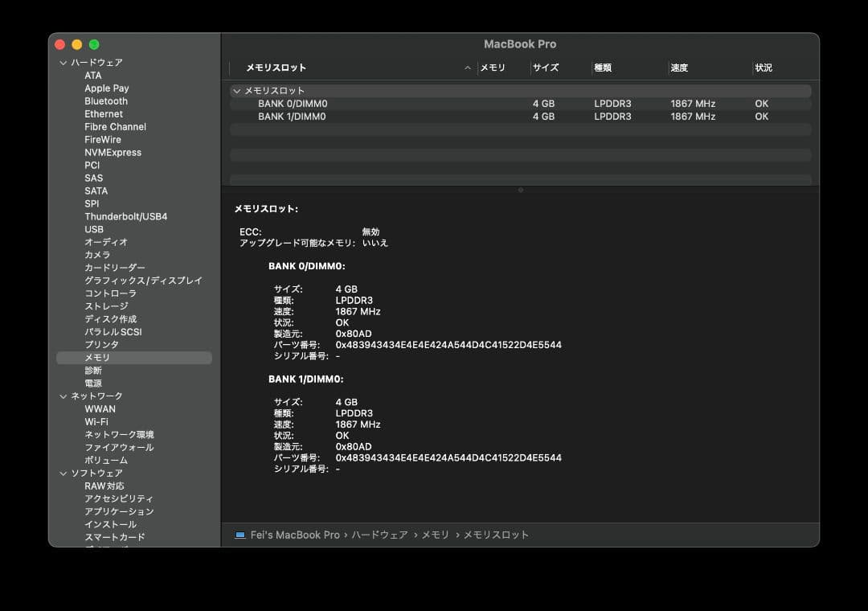Collapse the ハードウェア sidebar section

click(63, 63)
